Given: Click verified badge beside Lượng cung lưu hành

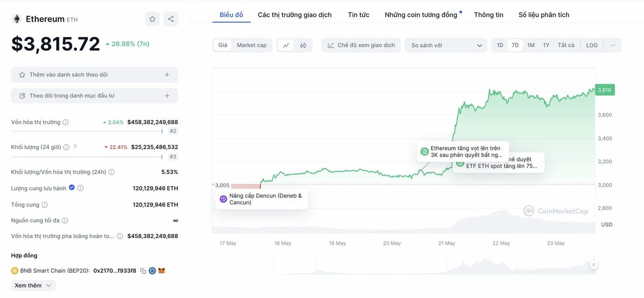Looking at the screenshot, I should pyautogui.click(x=71, y=188).
